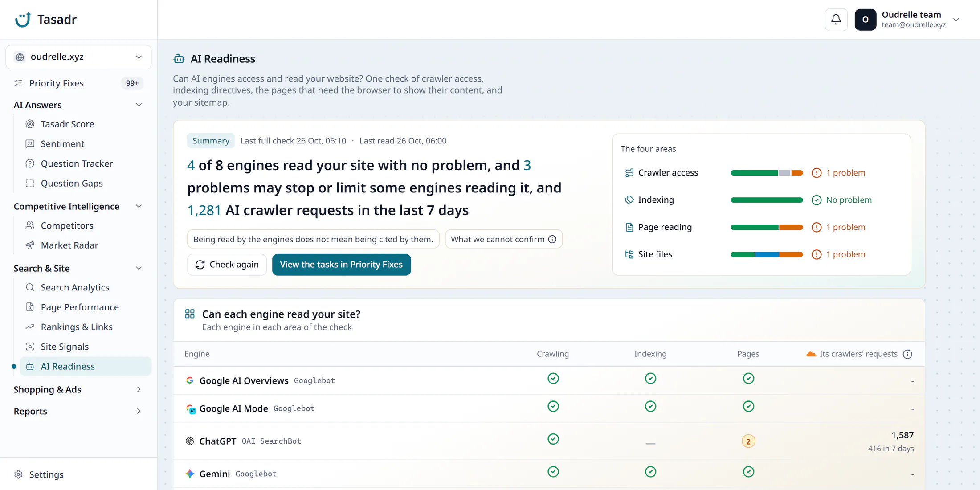Collapse the AI Answers section
Screen dimensions: 980x490
click(139, 105)
